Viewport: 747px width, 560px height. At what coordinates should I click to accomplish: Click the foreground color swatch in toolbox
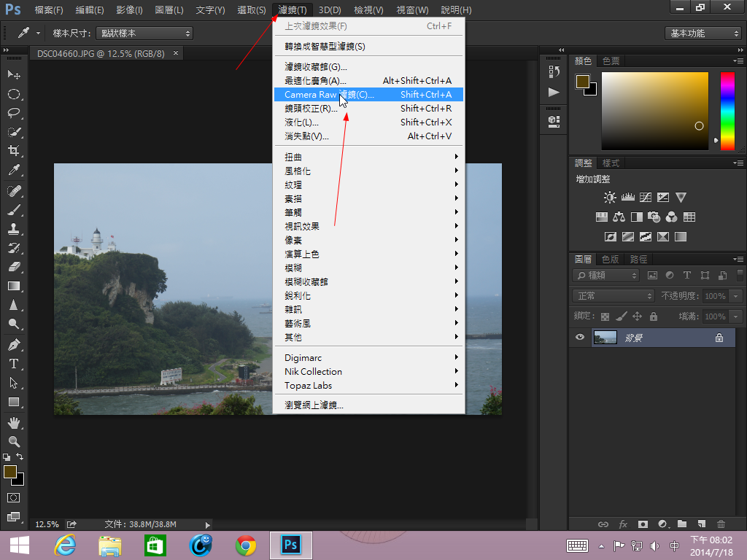point(10,472)
